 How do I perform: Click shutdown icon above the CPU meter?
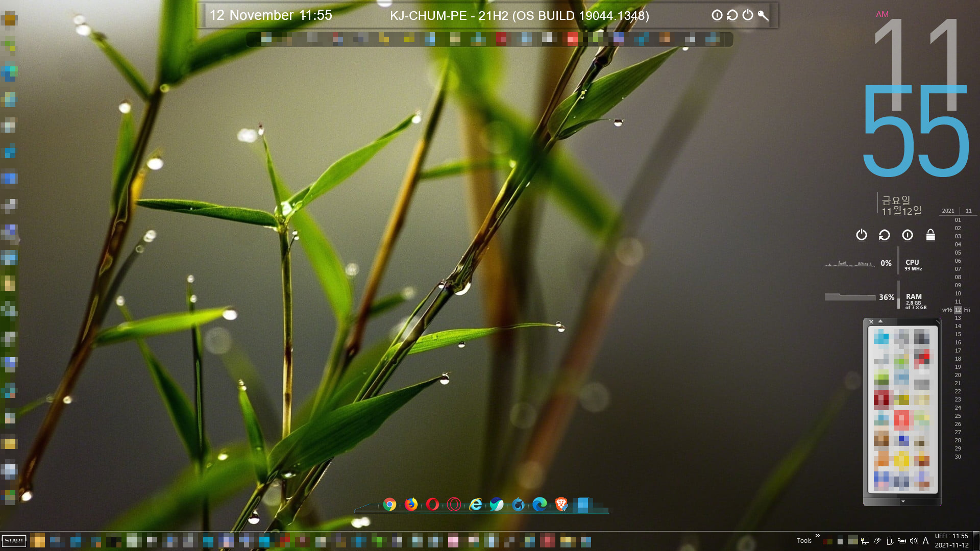tap(862, 235)
